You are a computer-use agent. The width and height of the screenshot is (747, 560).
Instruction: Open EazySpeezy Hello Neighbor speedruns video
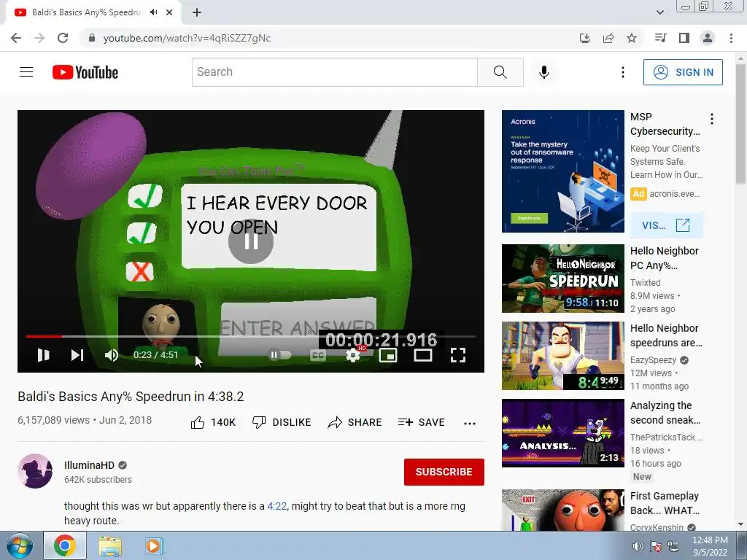[x=562, y=356]
